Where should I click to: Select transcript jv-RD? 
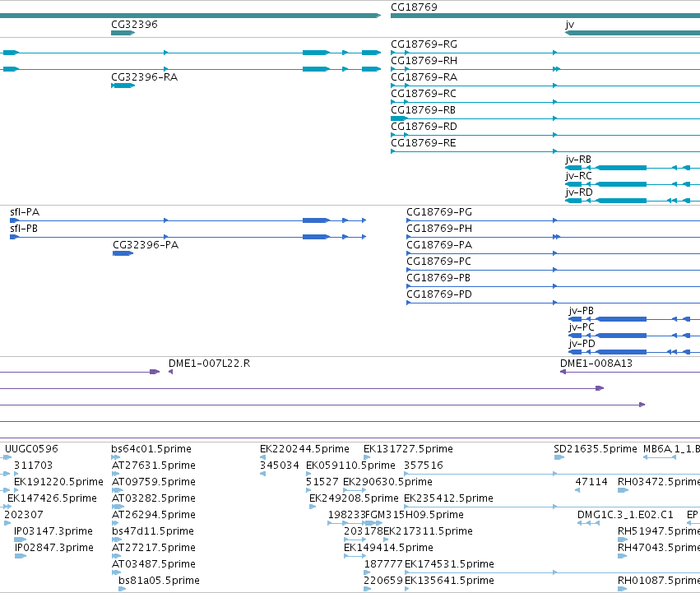578,193
